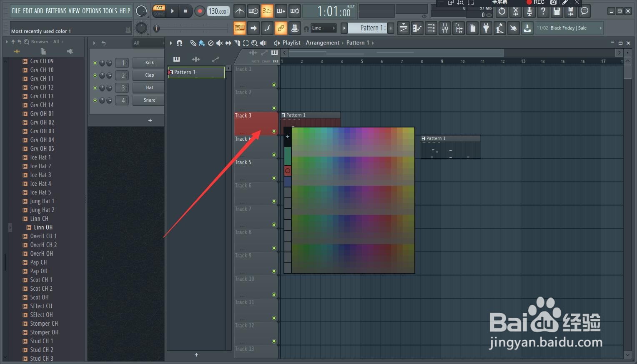This screenshot has height=364, width=637.
Task: Expand browser options arrow
Action: pyautogui.click(x=7, y=42)
